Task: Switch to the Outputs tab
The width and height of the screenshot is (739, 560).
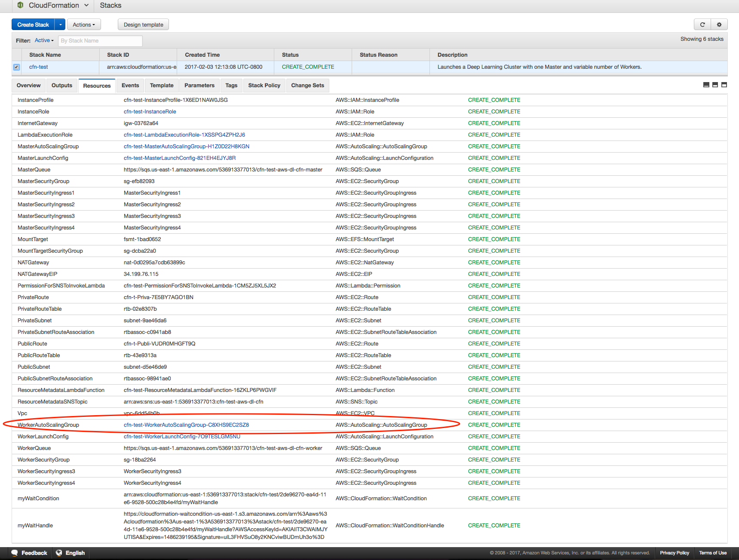Action: click(62, 85)
